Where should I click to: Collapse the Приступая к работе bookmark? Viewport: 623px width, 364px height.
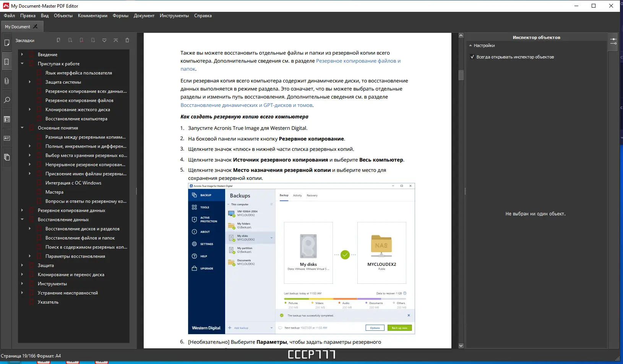click(22, 64)
